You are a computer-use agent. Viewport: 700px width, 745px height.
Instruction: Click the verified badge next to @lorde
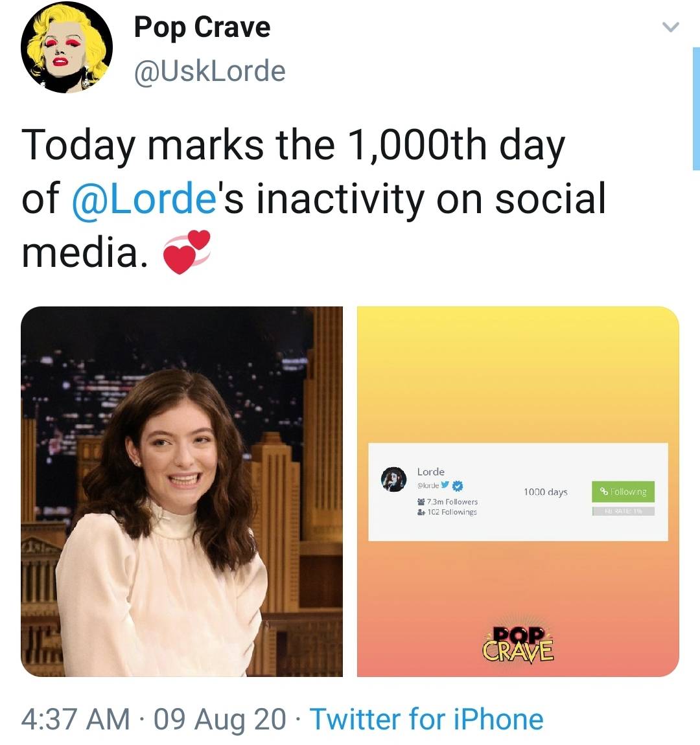point(458,485)
